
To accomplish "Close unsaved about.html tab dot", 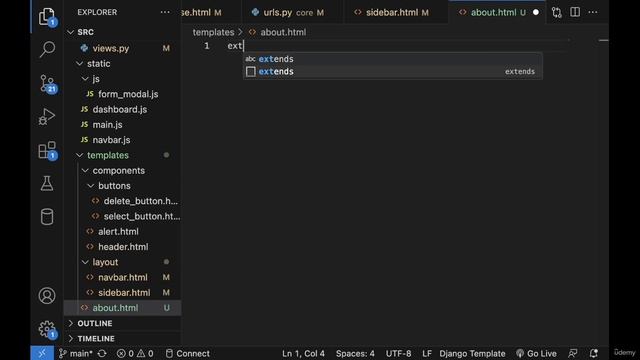I will [x=536, y=13].
